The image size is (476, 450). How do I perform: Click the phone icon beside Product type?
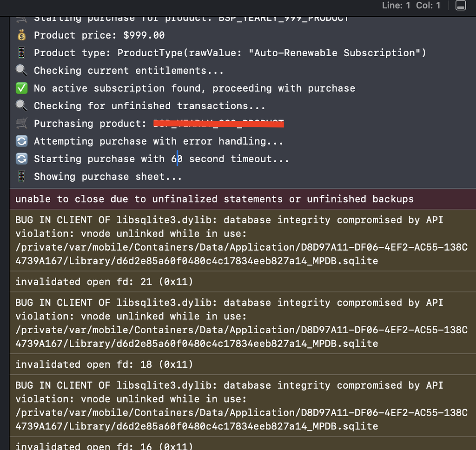tap(21, 53)
